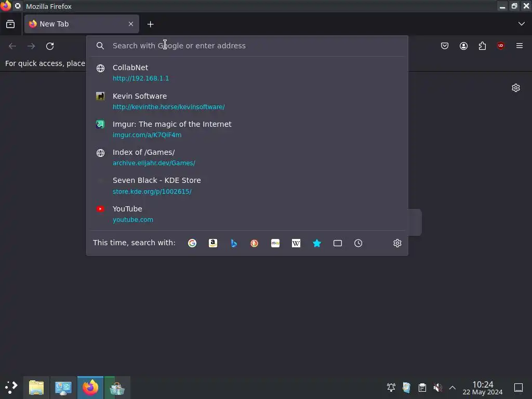Toggle the titlebar keep-on-all-desktops pin icon

point(18,6)
